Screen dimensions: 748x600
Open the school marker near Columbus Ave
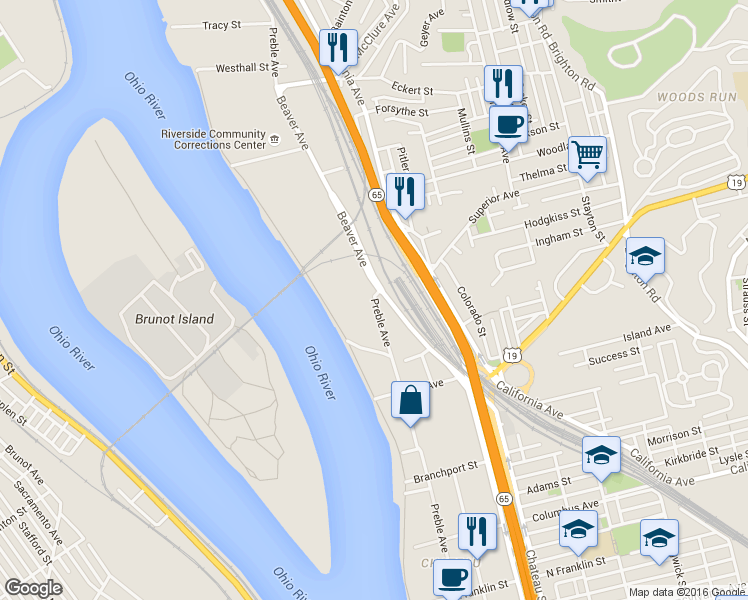click(578, 530)
